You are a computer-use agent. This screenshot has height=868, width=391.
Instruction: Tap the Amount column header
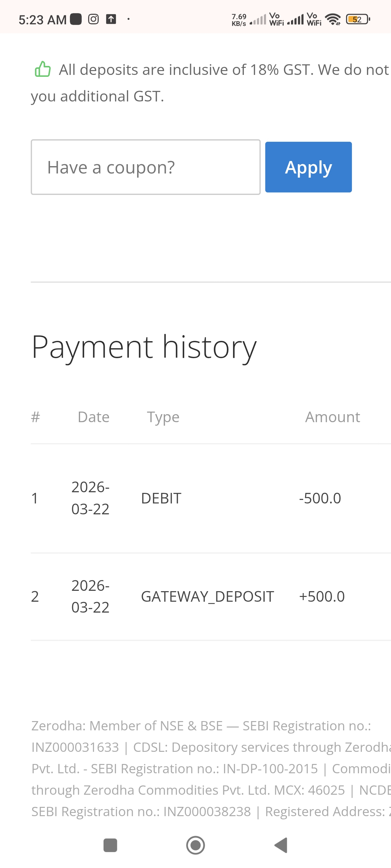coord(332,417)
